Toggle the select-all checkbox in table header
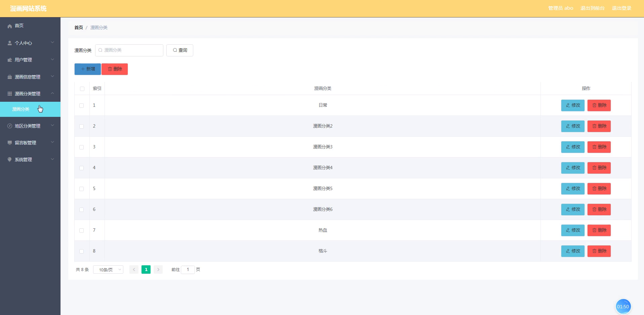Viewport: 644px width, 315px height. (82, 89)
